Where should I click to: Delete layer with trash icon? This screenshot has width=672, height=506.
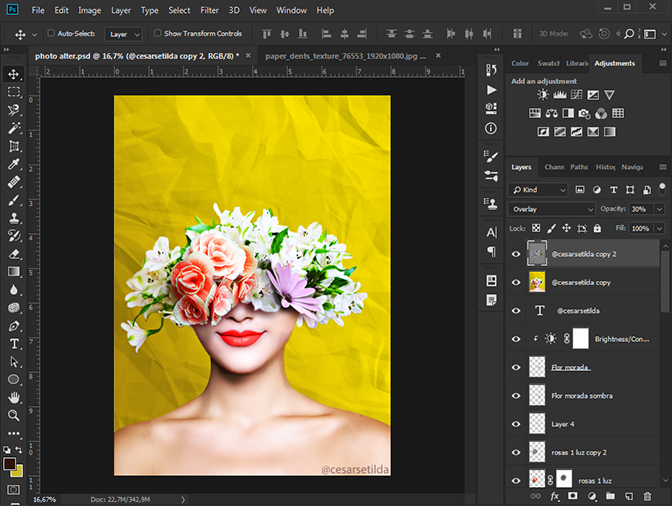click(x=647, y=496)
